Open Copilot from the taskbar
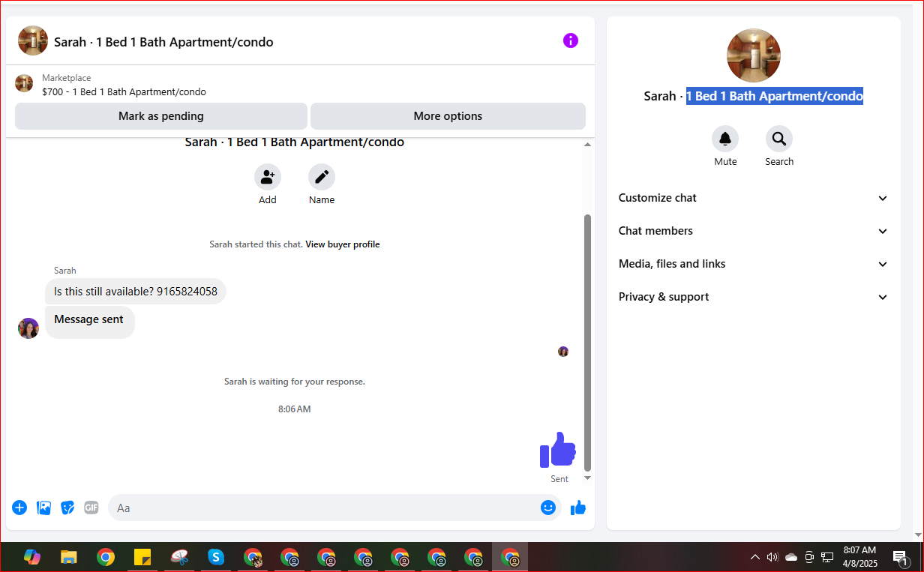This screenshot has width=924, height=572. point(32,557)
